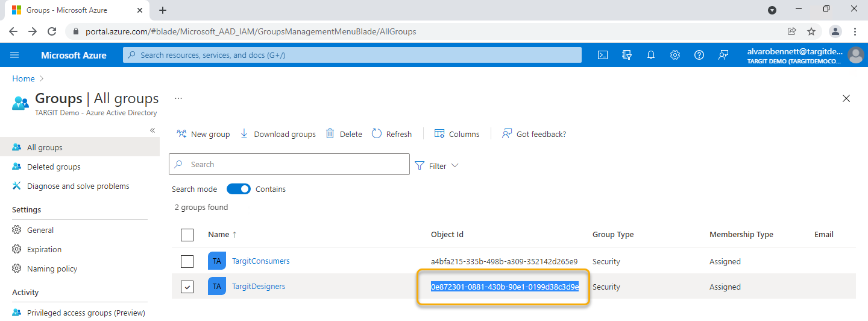
Task: Click the site lock icon in address bar
Action: click(76, 31)
